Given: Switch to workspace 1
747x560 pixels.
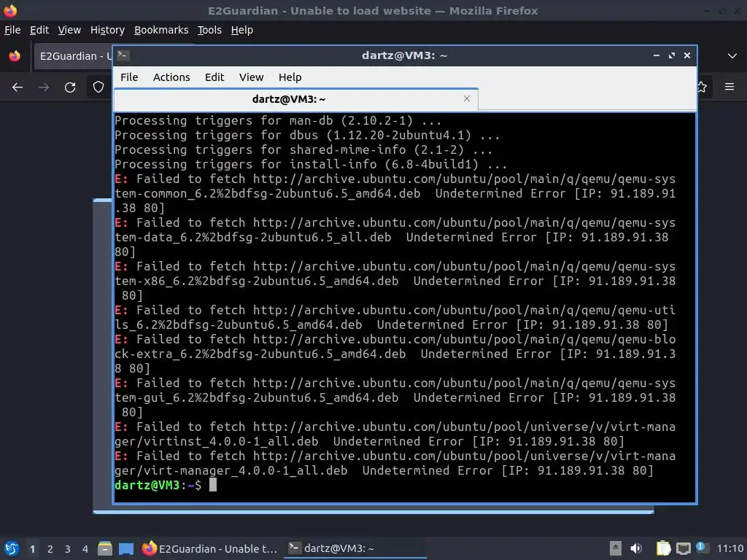Looking at the screenshot, I should pyautogui.click(x=32, y=549).
